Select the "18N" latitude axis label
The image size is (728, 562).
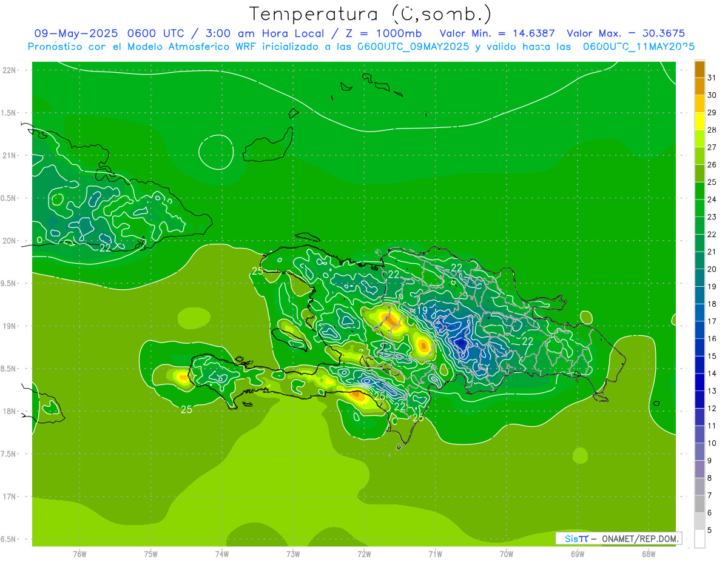10,412
